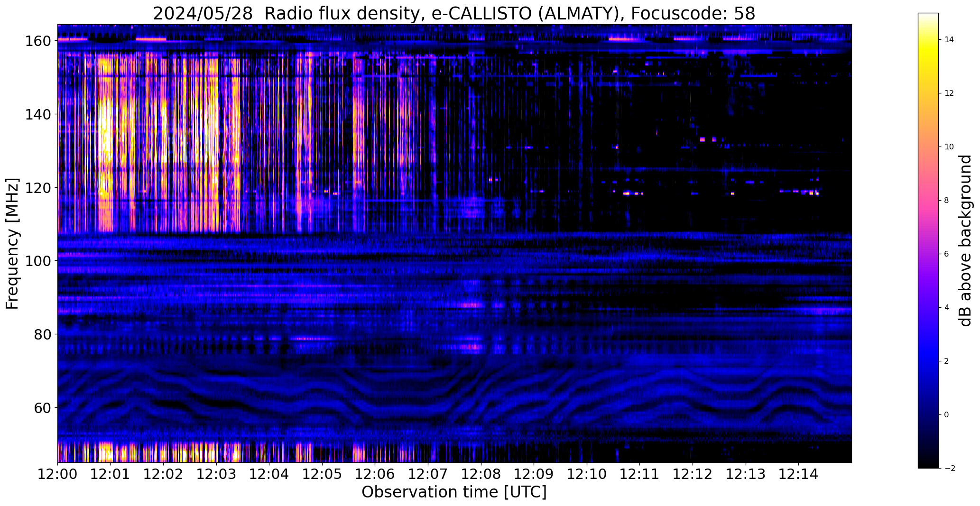Screen dimensions: 980x506
Task: Click the 12:04 time tick label
Action: (x=269, y=474)
